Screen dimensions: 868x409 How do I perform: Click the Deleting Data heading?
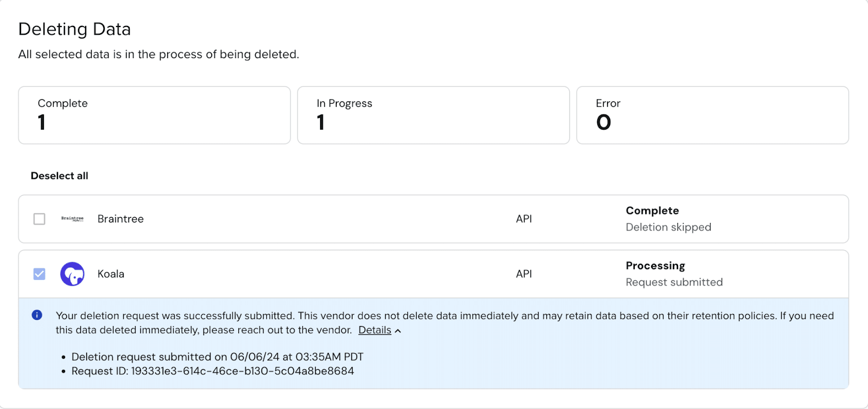pos(74,29)
